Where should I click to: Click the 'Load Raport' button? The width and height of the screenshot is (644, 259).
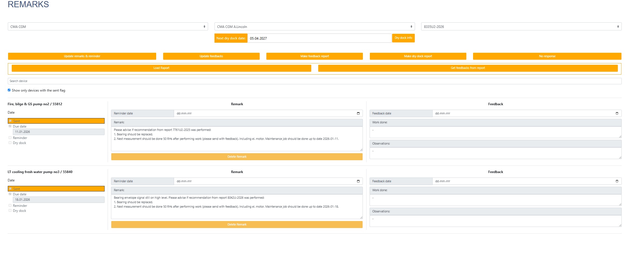click(x=161, y=68)
